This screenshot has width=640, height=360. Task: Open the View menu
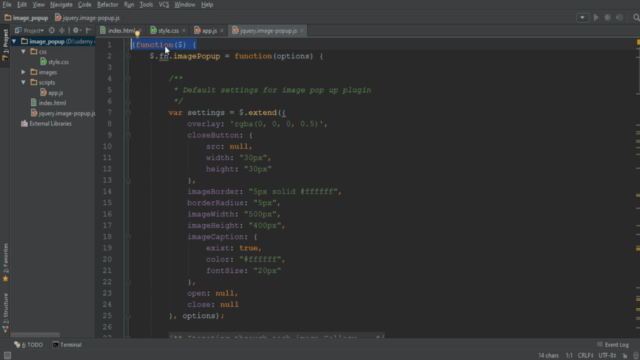point(38,4)
